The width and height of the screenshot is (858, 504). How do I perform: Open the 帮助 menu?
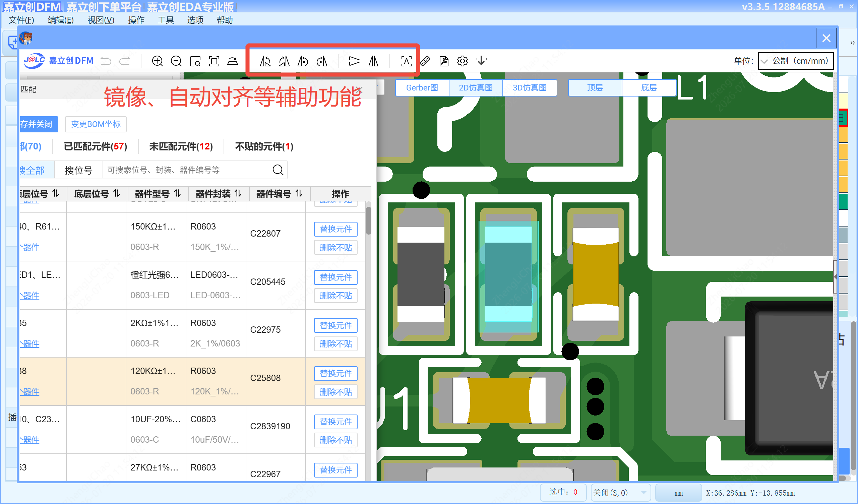225,20
